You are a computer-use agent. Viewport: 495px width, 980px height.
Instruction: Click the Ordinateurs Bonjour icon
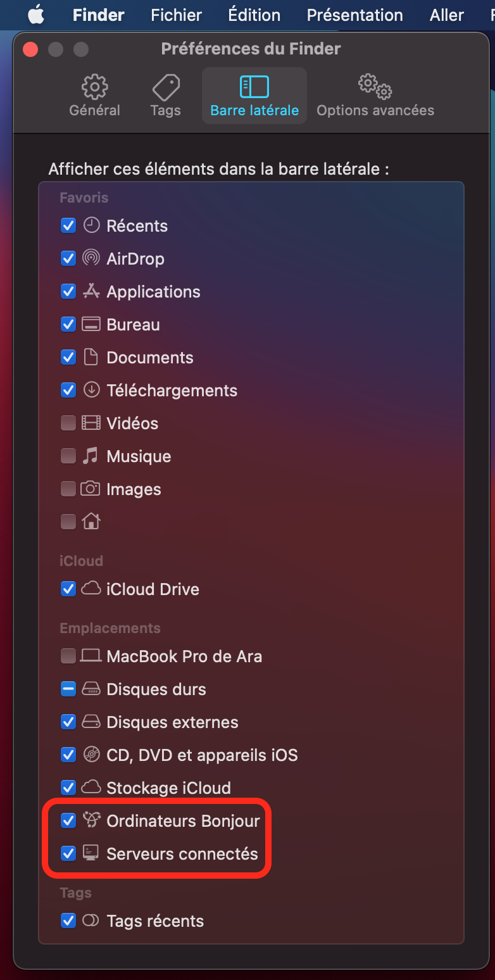click(x=92, y=820)
